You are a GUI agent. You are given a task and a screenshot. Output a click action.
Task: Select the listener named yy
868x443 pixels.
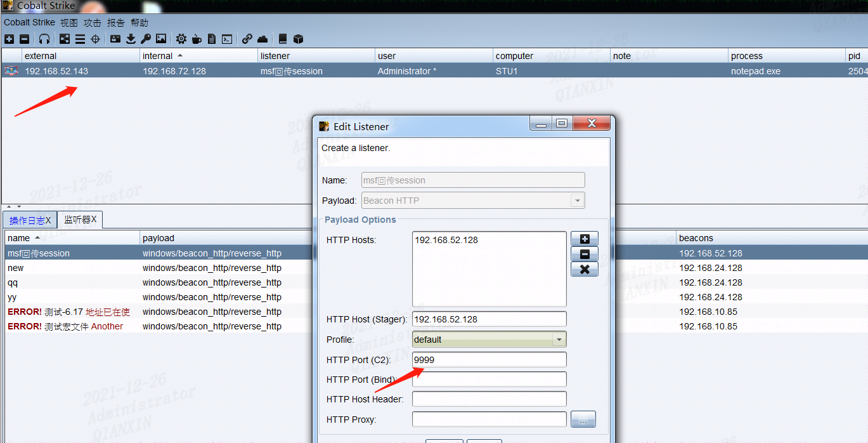pos(159,297)
